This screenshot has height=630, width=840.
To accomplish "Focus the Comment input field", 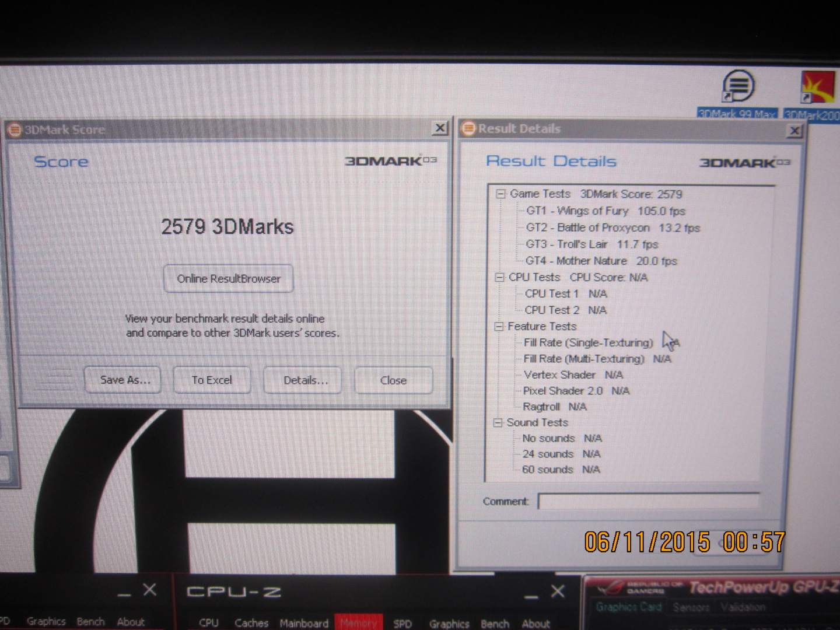I will [x=649, y=501].
